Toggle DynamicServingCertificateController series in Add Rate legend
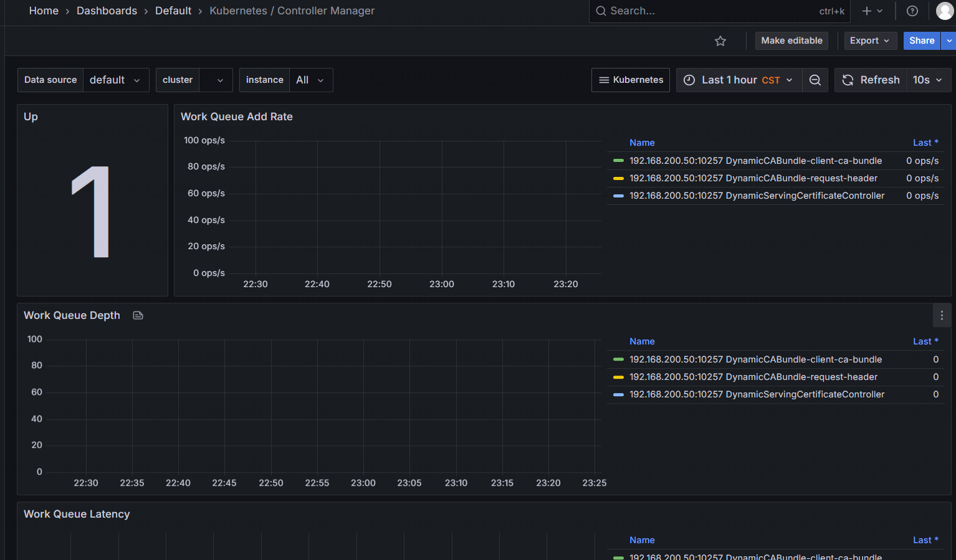 757,196
